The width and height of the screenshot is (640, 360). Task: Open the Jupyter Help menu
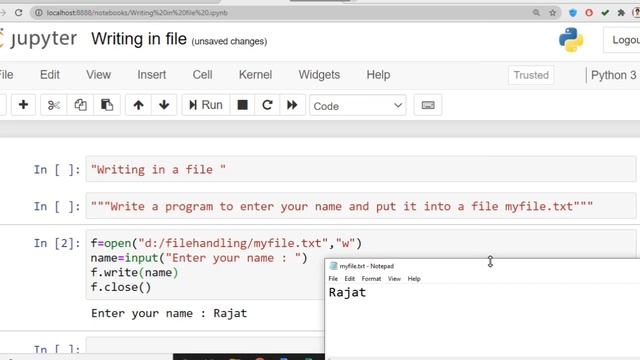coord(378,75)
